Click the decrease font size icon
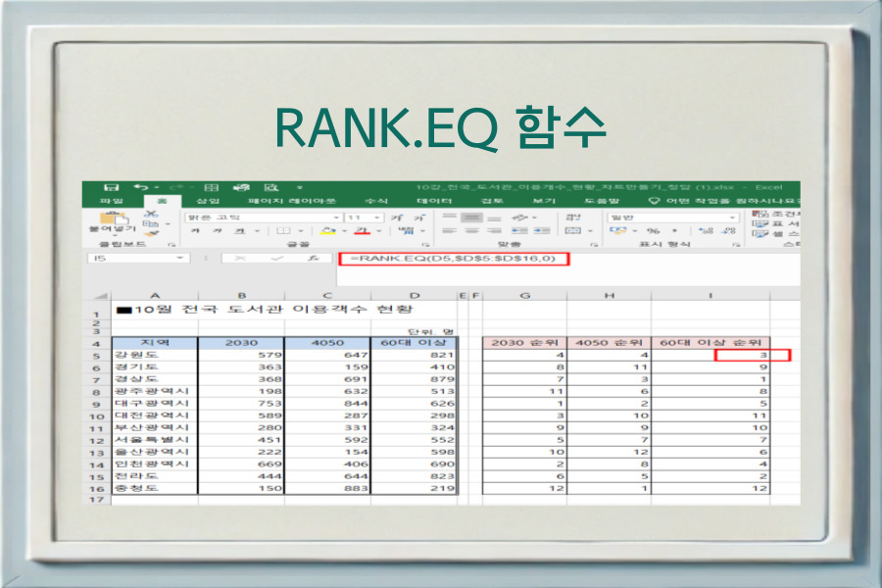 point(419,218)
